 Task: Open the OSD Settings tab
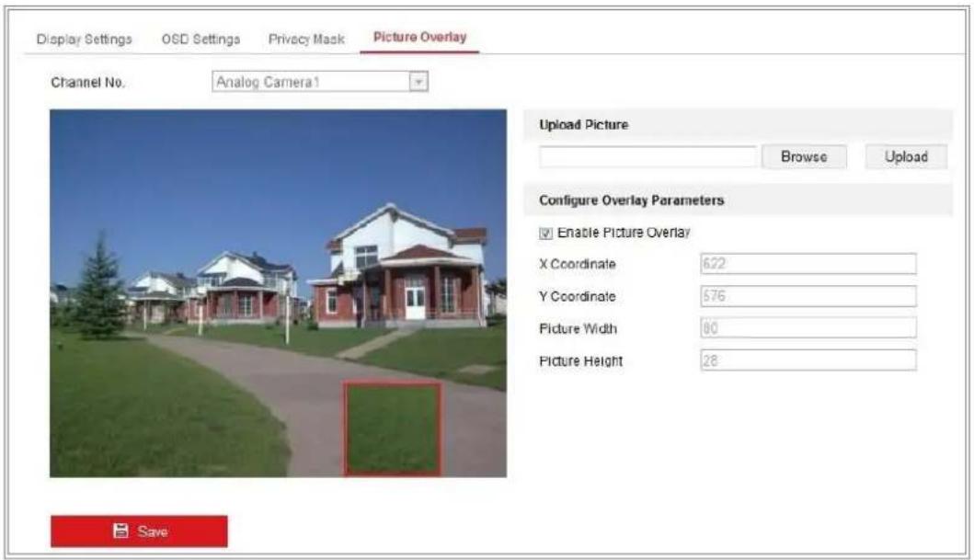201,40
